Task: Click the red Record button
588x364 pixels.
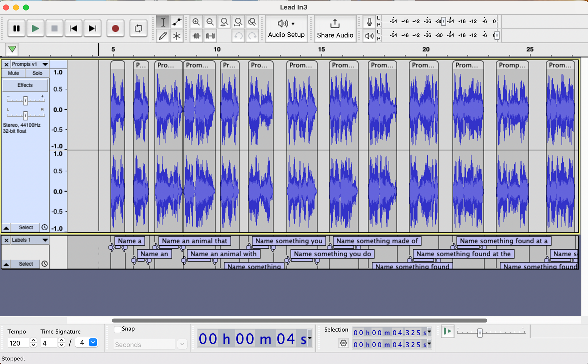Action: coord(115,28)
